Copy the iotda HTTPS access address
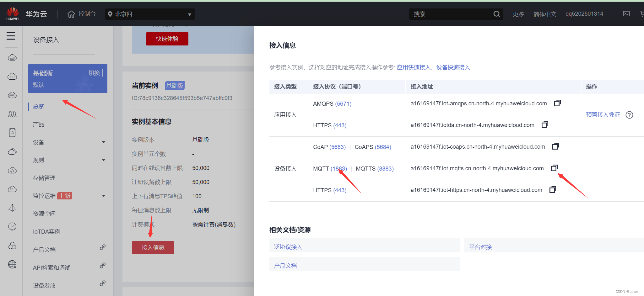 (x=545, y=125)
